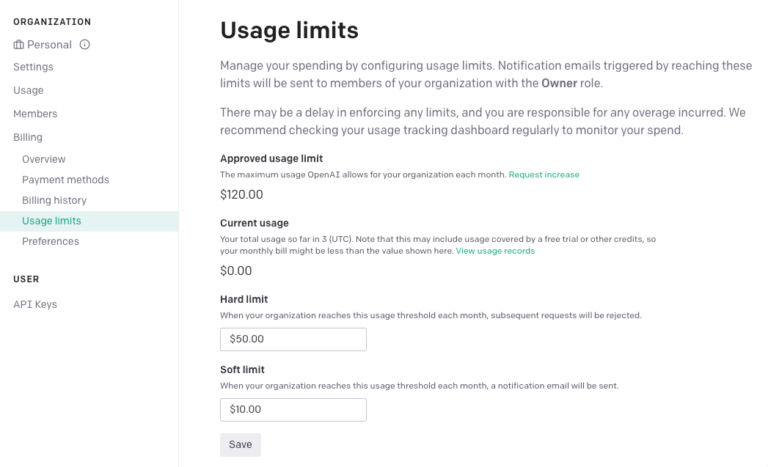Click the Soft limit field label

[x=241, y=369]
